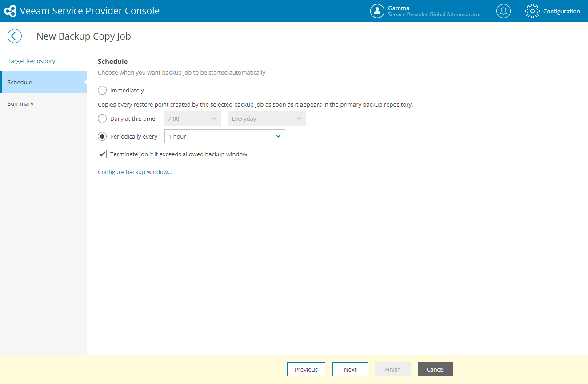Cancel the new backup copy job

tap(436, 369)
